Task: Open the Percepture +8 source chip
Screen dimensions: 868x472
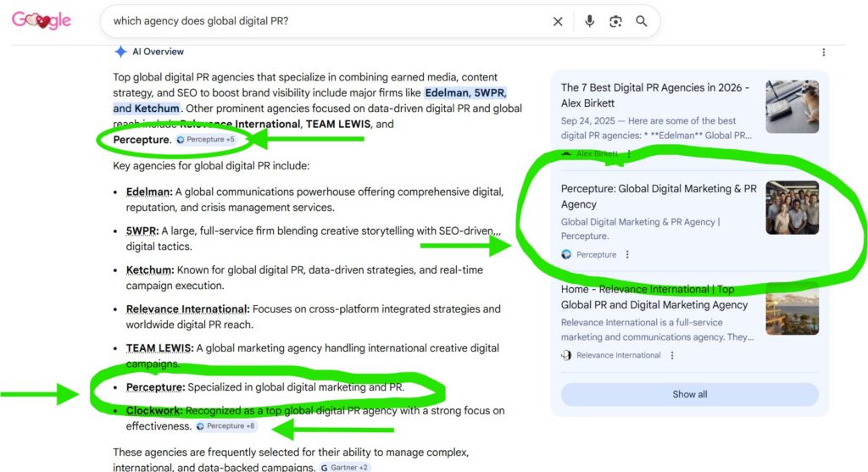Action: pos(225,426)
